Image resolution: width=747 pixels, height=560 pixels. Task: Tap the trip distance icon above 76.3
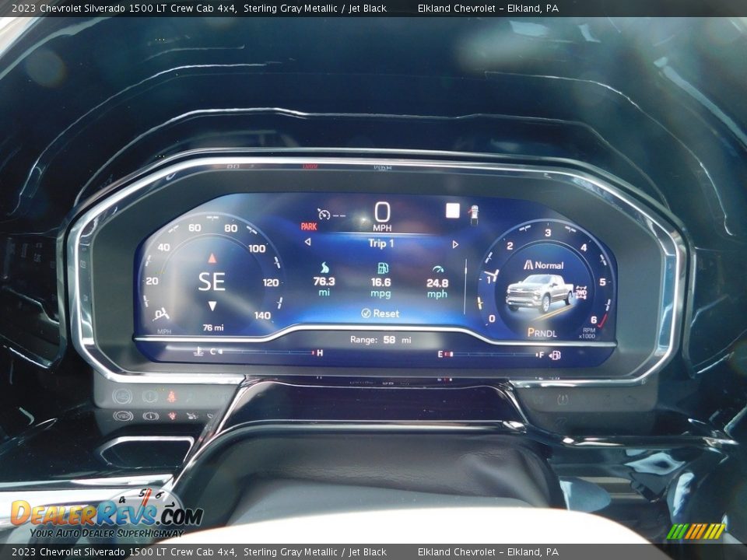[324, 267]
